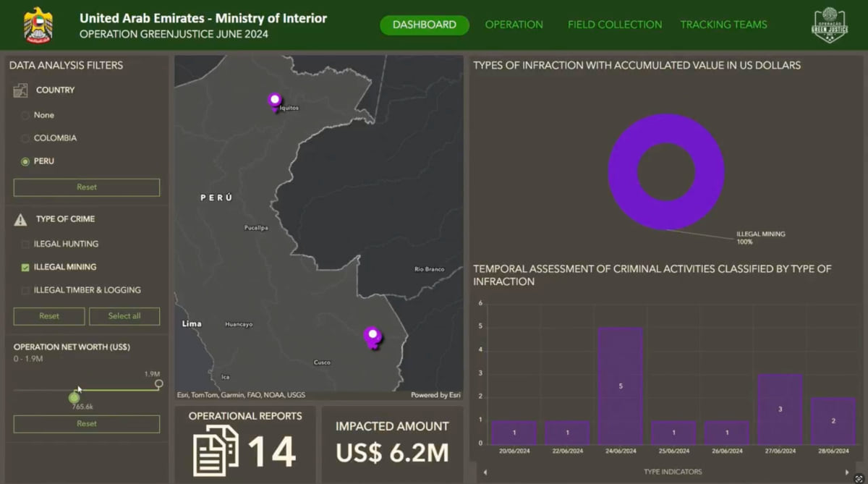This screenshot has height=484, width=868.
Task: Click Select all crime types
Action: pos(124,316)
